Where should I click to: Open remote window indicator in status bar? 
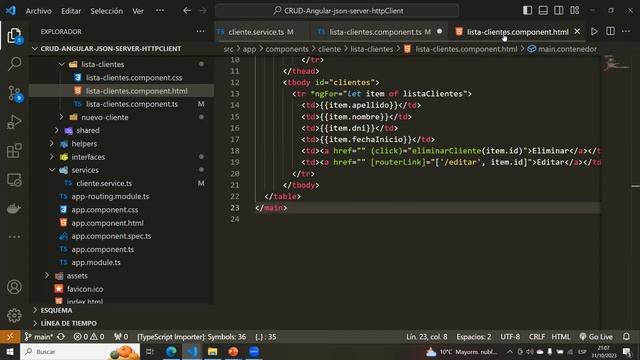tap(10, 337)
